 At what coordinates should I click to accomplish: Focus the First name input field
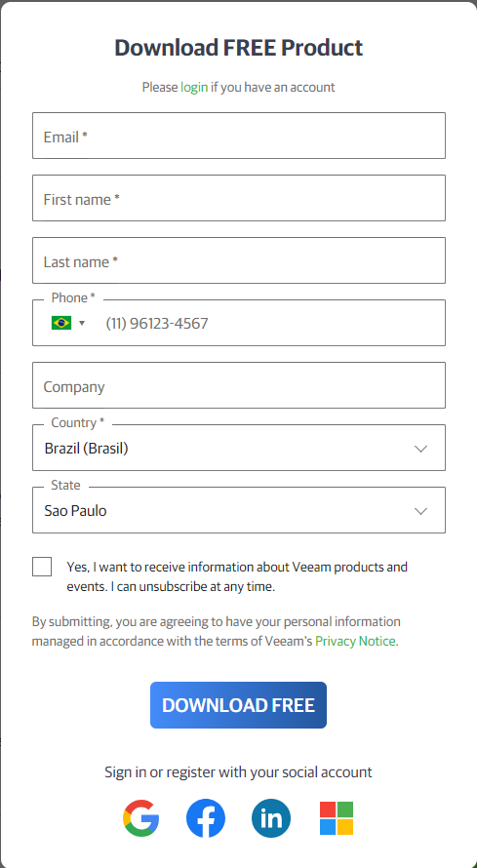(239, 198)
